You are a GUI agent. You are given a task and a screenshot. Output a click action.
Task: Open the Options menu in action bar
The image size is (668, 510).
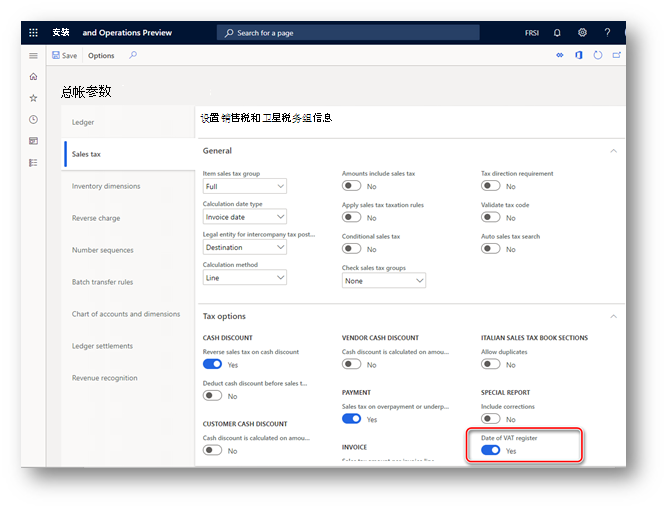[101, 56]
